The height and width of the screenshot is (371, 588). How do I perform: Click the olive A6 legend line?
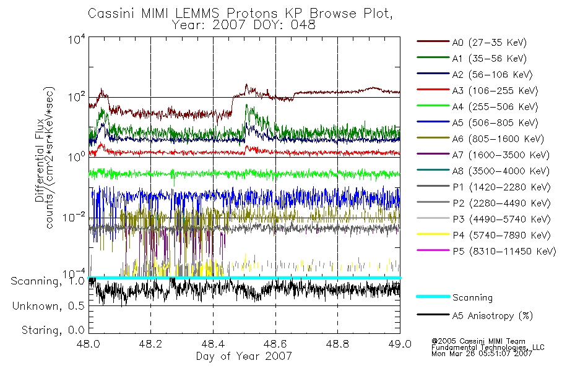(433, 138)
